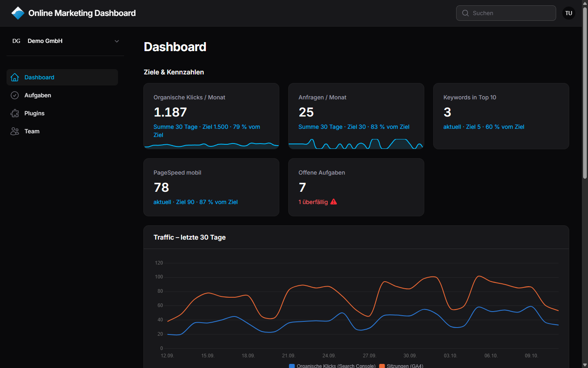This screenshot has width=588, height=368.
Task: Click the orange Sitzungen legend swatch
Action: (382, 366)
